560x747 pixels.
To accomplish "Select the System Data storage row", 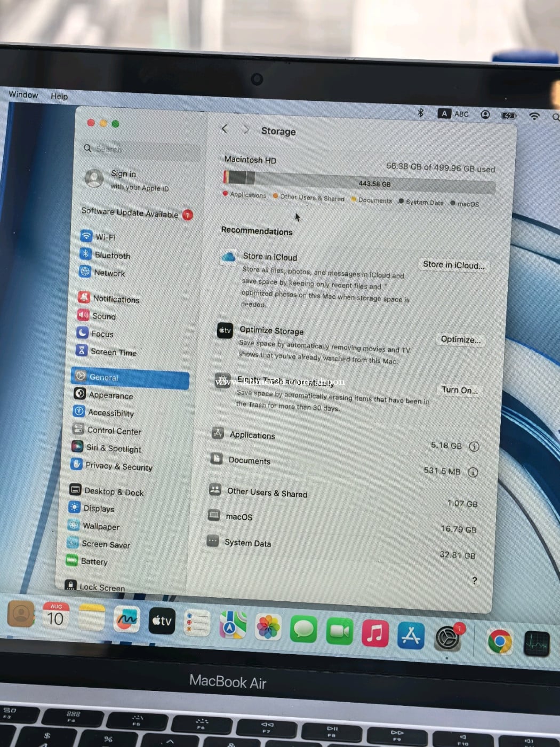I will click(341, 549).
